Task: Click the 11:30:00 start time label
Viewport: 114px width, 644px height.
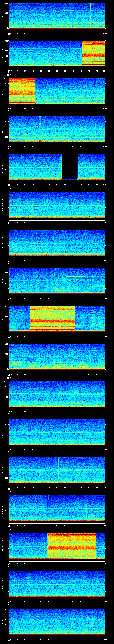Action: (9, 639)
